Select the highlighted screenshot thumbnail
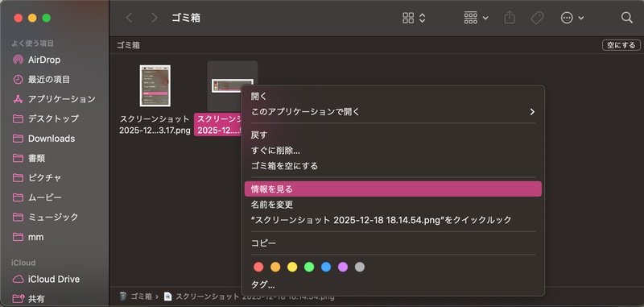Viewport: 644px width, 307px height. pyautogui.click(x=232, y=85)
